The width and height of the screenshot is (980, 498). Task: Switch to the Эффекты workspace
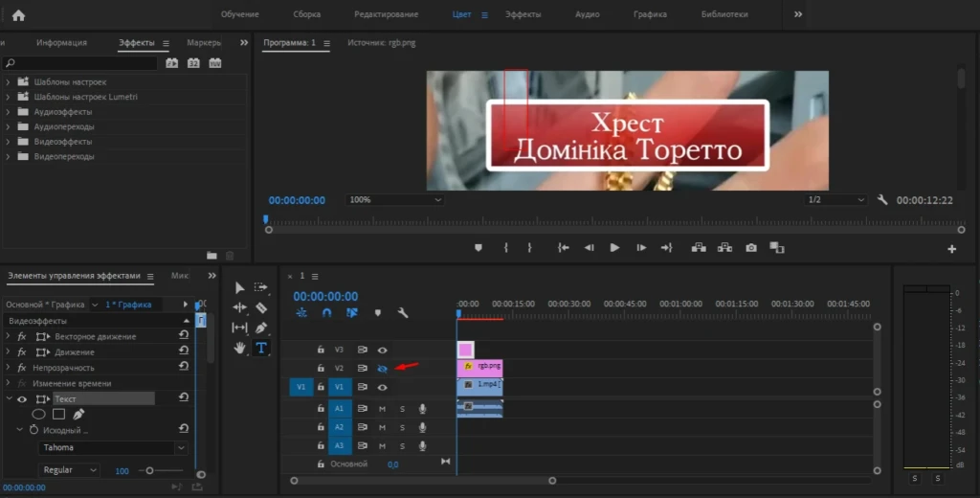tap(523, 14)
